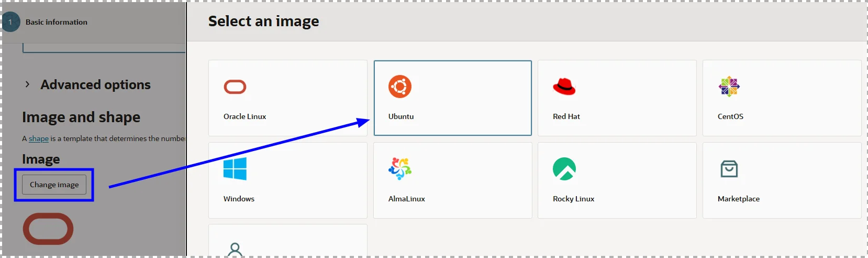Viewport: 868px width, 258px height.
Task: Click the Red Hat label text
Action: coord(566,116)
